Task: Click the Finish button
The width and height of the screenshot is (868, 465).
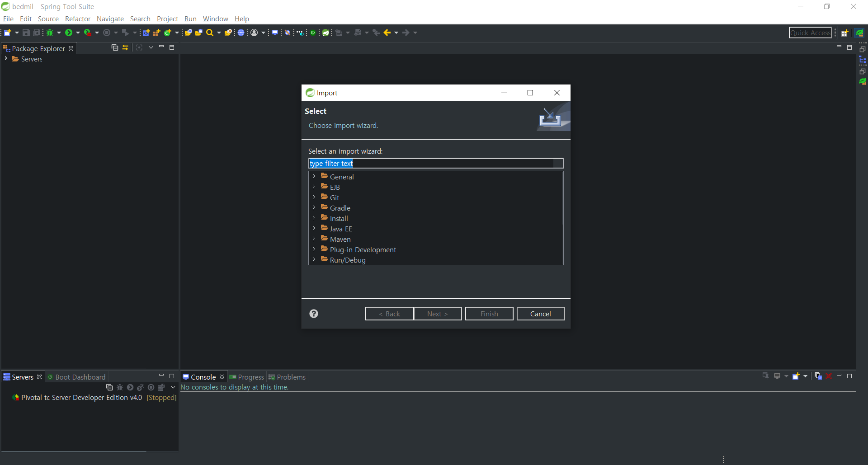Action: point(489,314)
